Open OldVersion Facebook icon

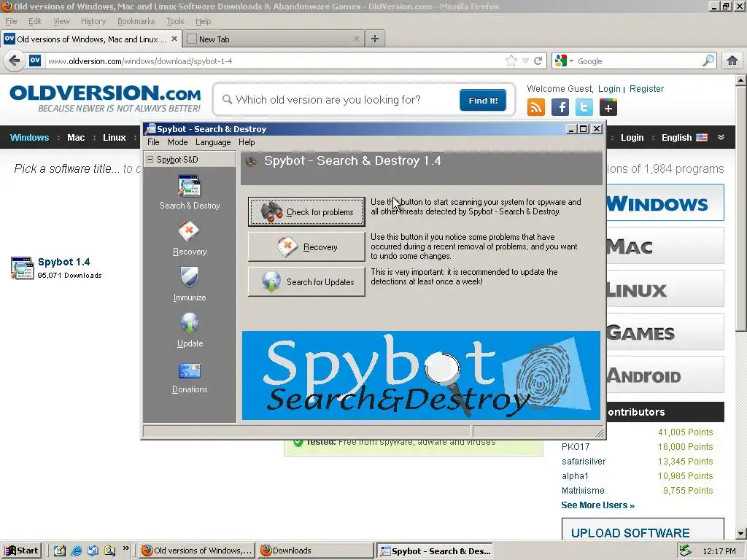560,107
